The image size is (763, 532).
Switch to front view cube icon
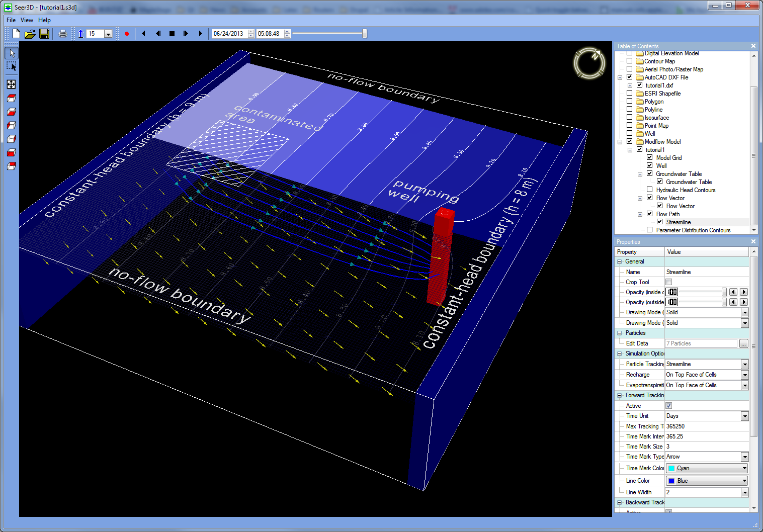tap(12, 152)
